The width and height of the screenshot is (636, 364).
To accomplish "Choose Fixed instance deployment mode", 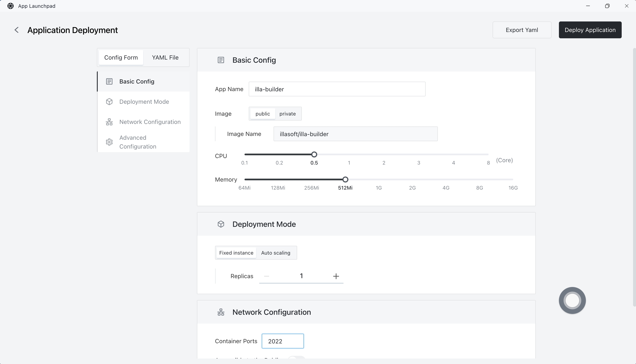I will click(x=236, y=253).
